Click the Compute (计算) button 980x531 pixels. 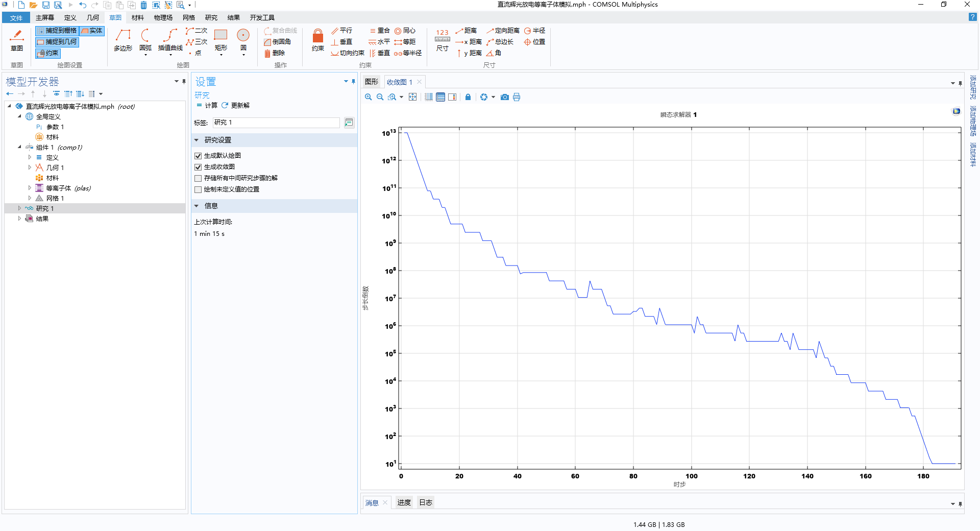coord(207,106)
